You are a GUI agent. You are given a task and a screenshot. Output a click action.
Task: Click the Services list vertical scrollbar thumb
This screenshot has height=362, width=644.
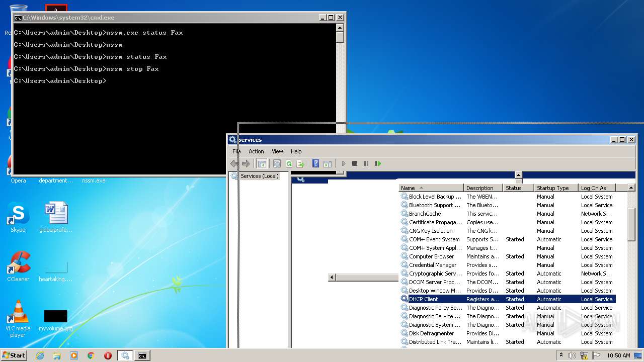coord(632,224)
